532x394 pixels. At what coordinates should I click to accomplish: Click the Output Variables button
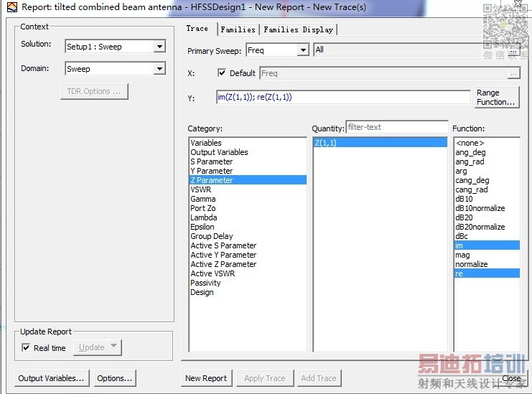(51, 378)
